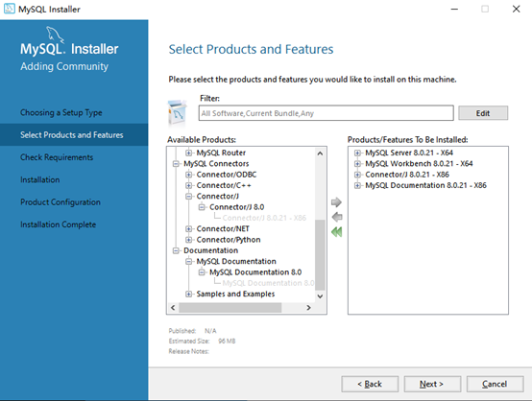Click the green double-arrow remove all icon
The height and width of the screenshot is (401, 532).
[x=336, y=232]
